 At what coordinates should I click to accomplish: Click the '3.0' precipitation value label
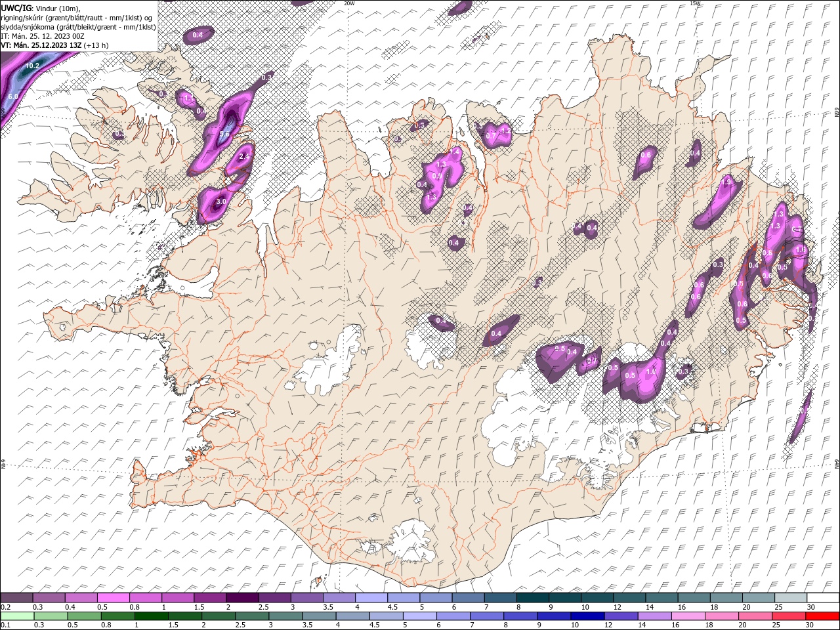pyautogui.click(x=220, y=201)
